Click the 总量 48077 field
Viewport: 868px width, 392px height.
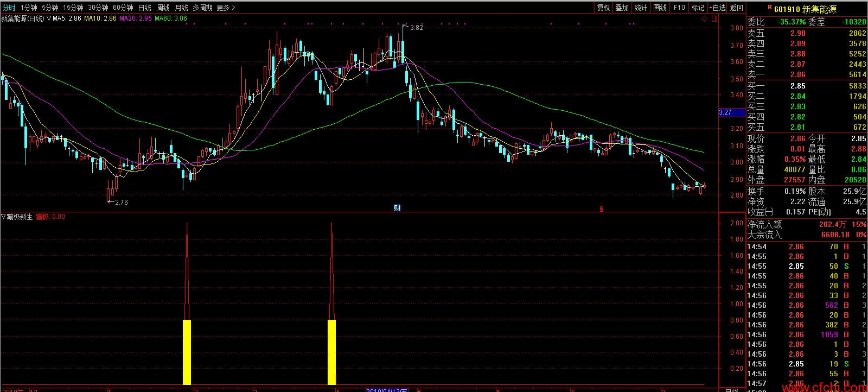776,169
